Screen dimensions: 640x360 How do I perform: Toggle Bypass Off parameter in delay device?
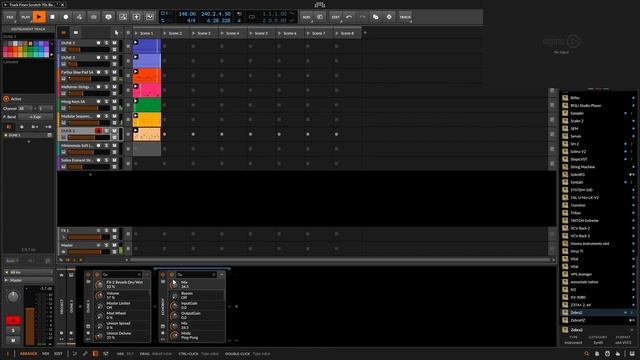click(174, 295)
